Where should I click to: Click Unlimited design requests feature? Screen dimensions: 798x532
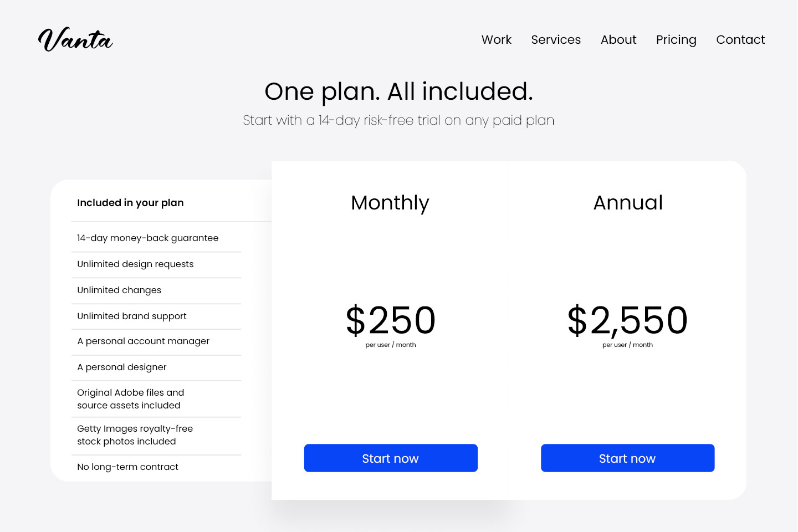tap(135, 264)
